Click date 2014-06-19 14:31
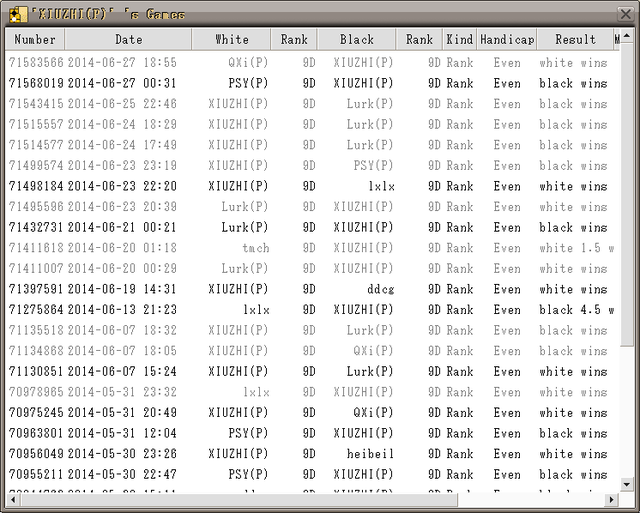 [x=122, y=289]
